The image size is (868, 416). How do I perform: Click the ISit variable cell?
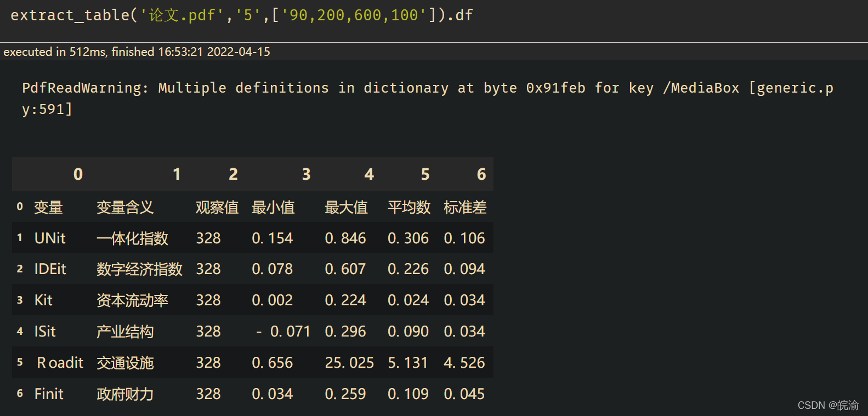tap(45, 331)
